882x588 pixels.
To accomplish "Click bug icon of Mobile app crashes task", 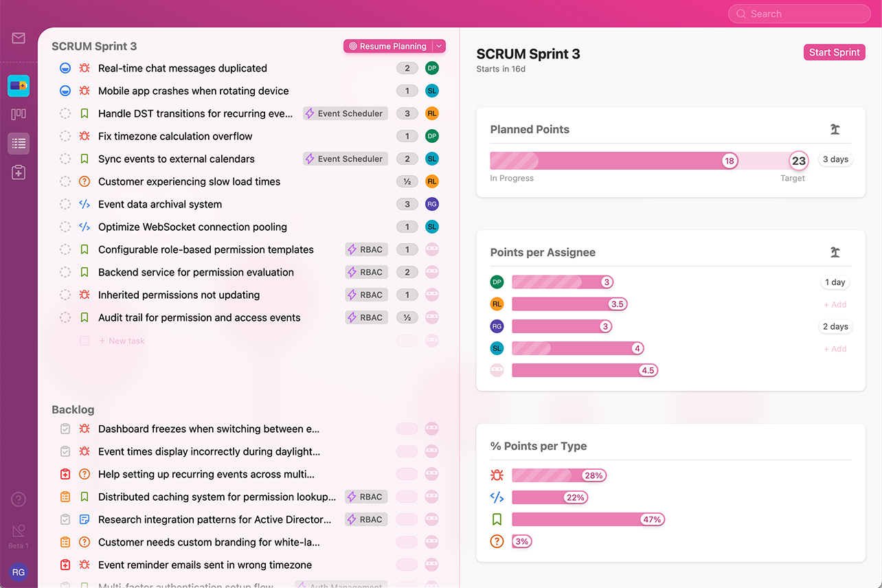I will coord(84,91).
